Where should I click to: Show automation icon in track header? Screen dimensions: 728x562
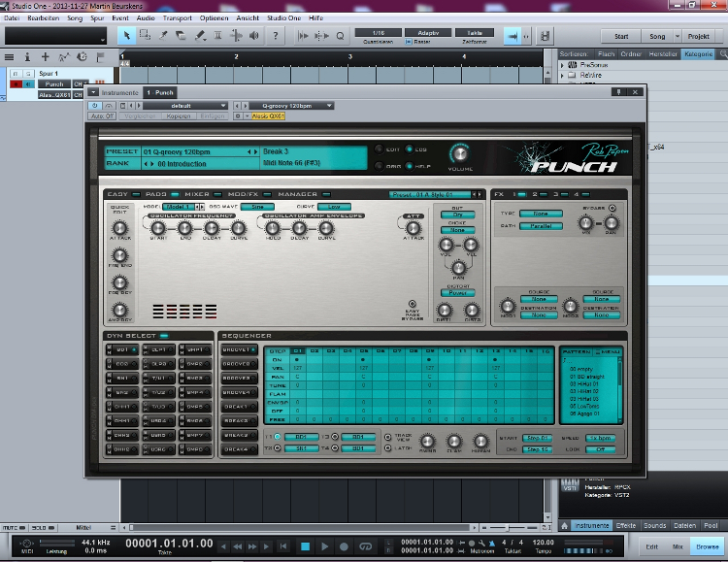(64, 57)
